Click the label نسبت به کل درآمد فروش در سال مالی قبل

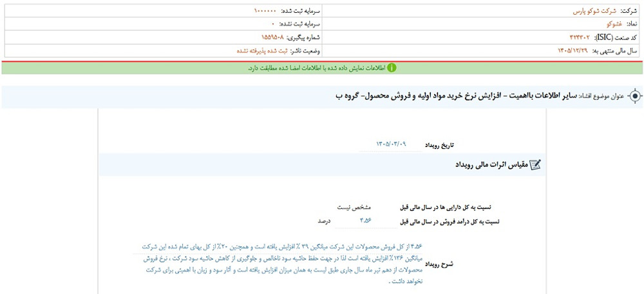tap(450, 222)
